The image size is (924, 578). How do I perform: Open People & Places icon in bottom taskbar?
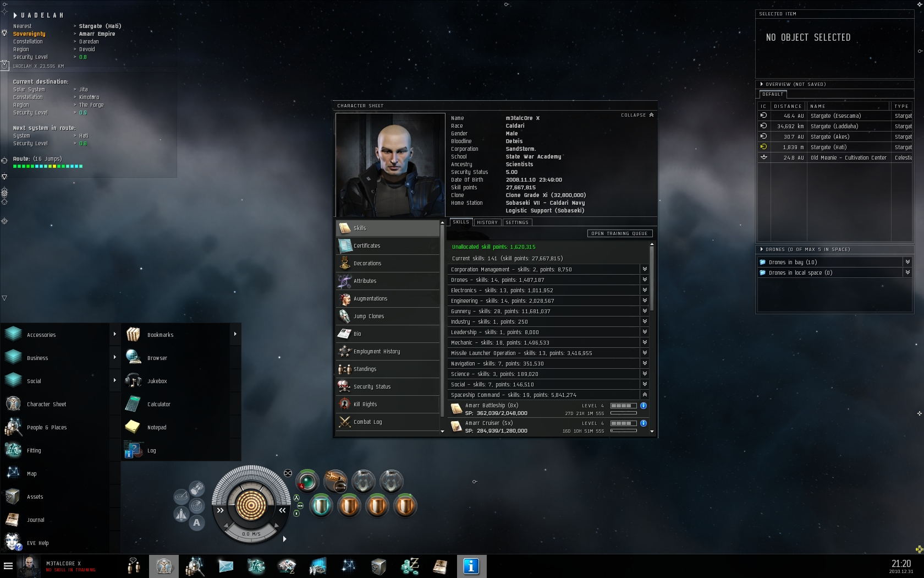[x=195, y=566]
